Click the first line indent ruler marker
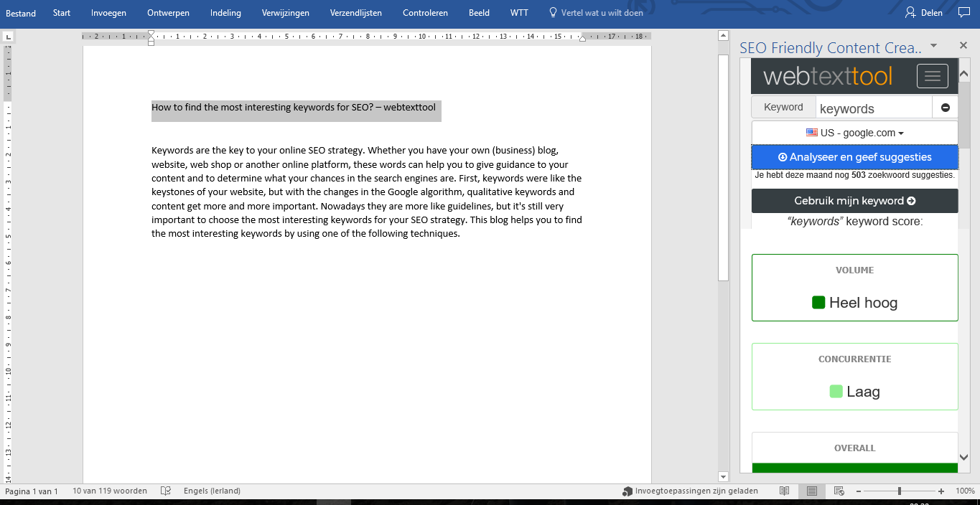This screenshot has height=505, width=980. click(151, 33)
